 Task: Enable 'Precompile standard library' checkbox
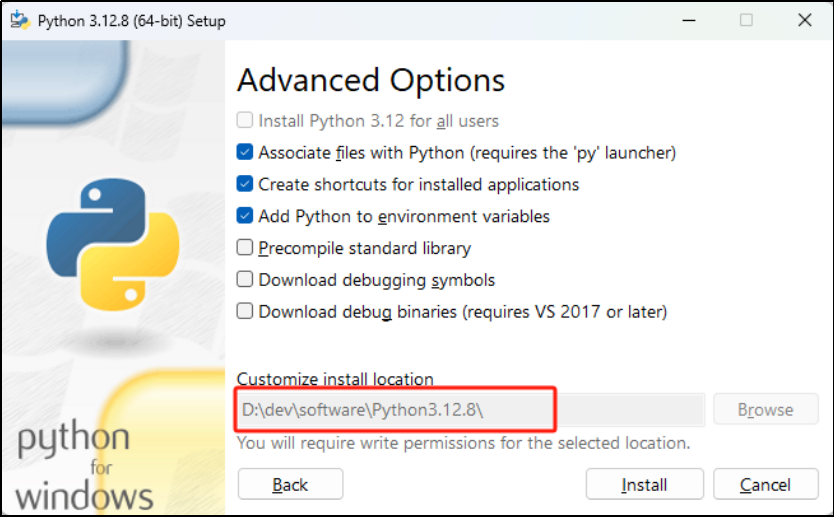coord(245,247)
